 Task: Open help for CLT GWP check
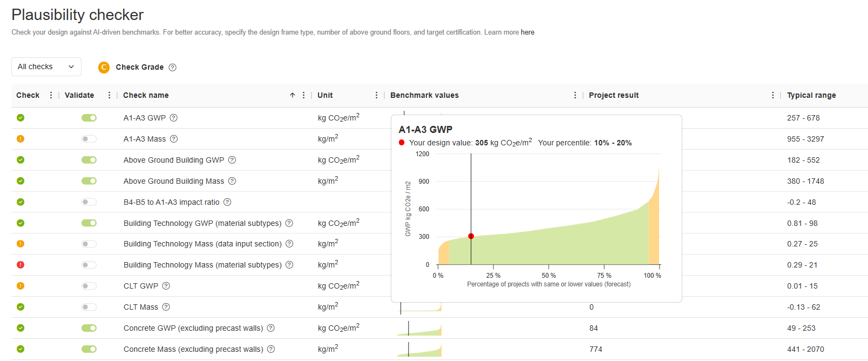click(166, 286)
